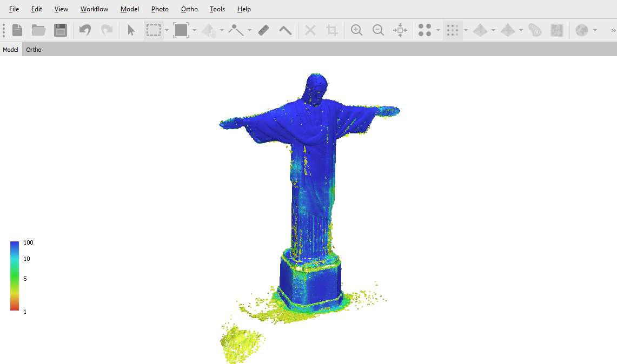Click the Redo arrow icon
Screen dimensions: 617x364
[x=107, y=30]
